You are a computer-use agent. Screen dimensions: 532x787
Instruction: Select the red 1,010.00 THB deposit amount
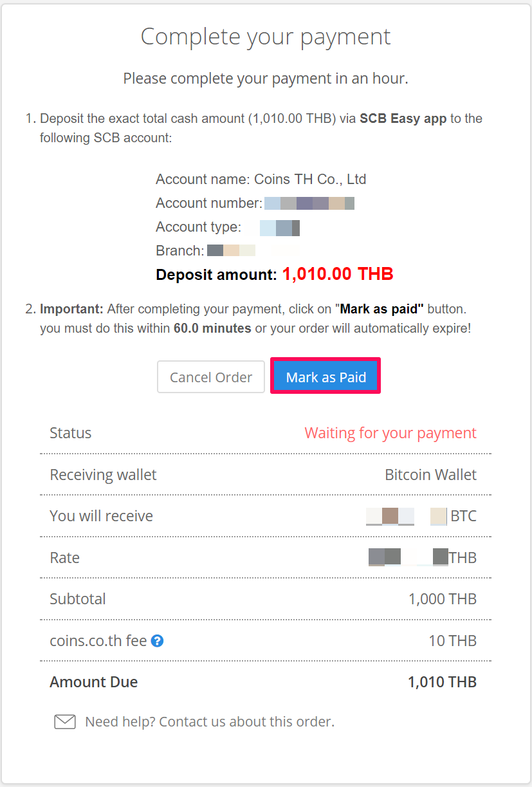pos(338,274)
